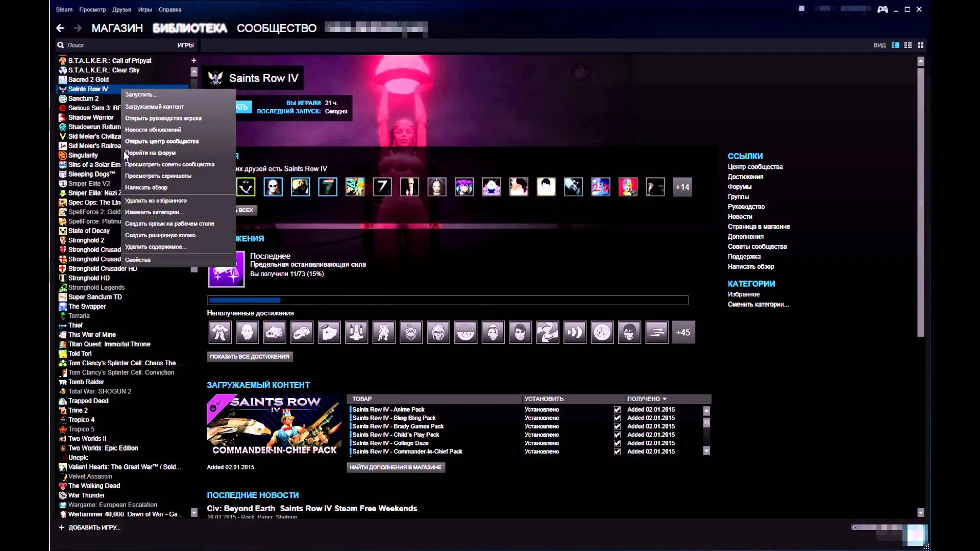The width and height of the screenshot is (980, 551).
Task: Click the DLC table scroll-down arrow
Action: (706, 450)
